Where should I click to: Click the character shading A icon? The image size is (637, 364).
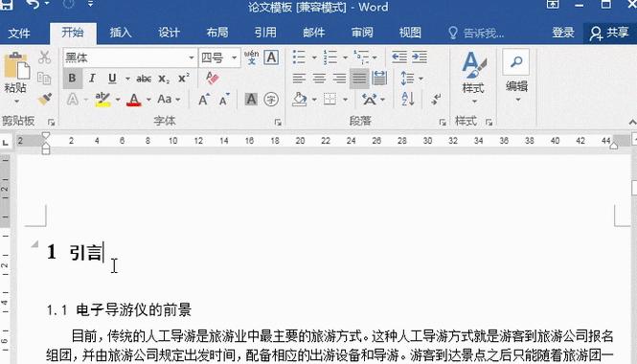[x=251, y=99]
